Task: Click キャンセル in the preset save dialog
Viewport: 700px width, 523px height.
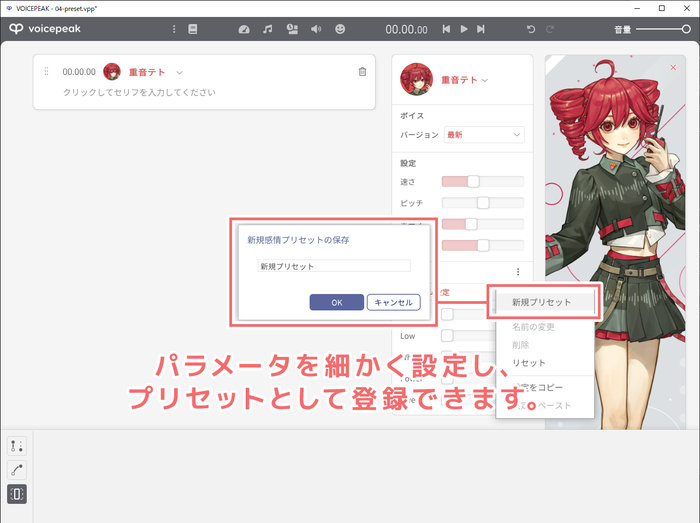Action: (x=393, y=302)
